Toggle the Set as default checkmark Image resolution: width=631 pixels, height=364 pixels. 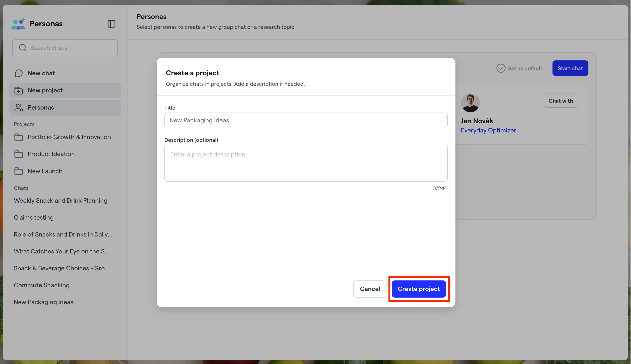pos(501,68)
